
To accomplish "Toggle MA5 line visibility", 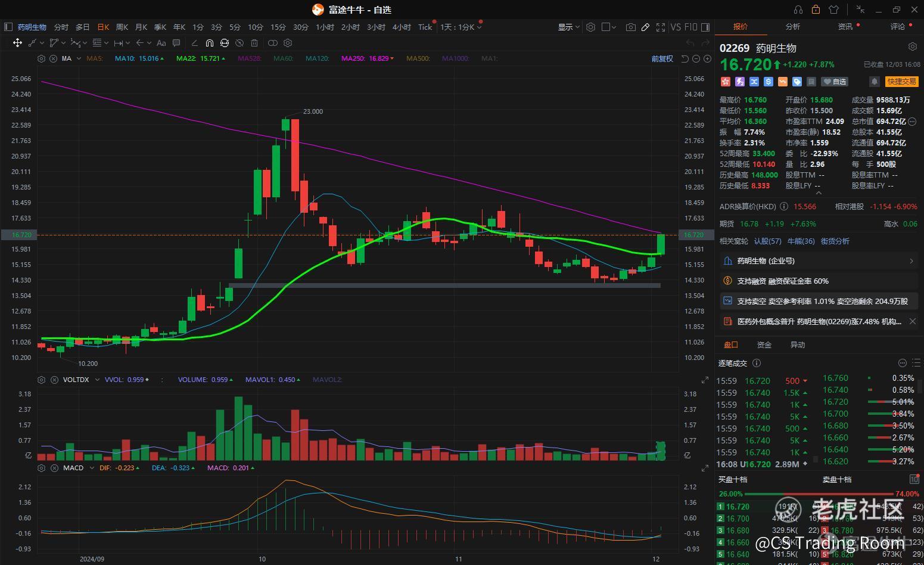I will 95,58.
